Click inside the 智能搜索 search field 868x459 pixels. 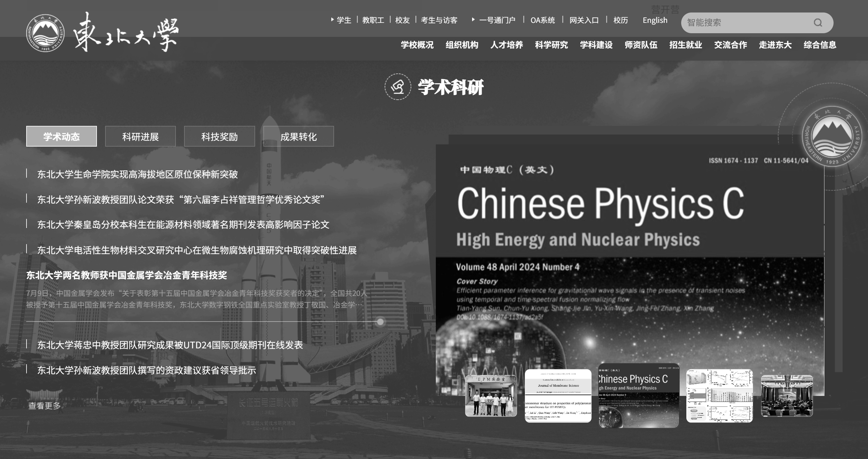click(x=741, y=23)
